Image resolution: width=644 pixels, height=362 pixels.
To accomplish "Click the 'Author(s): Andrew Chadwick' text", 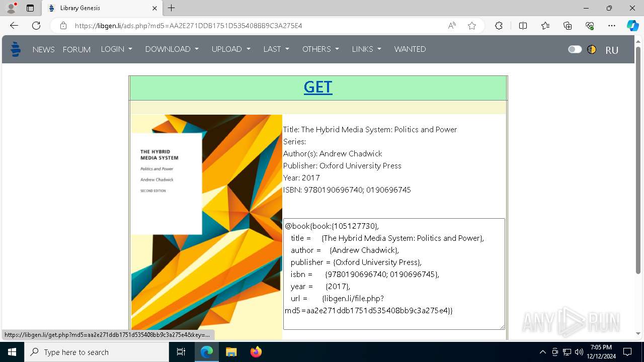I will tap(333, 153).
